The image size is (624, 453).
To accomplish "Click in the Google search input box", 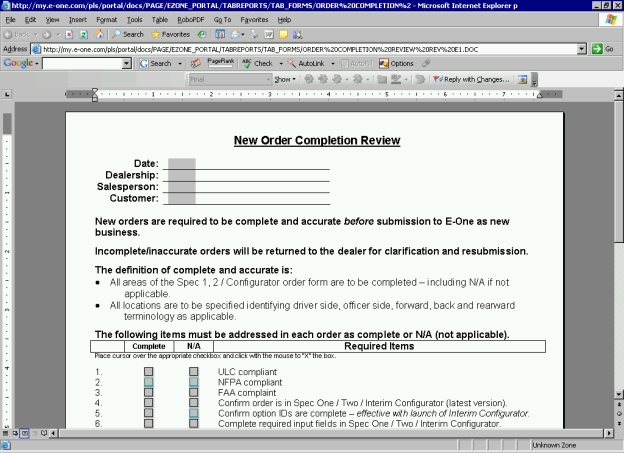I will tap(82, 63).
